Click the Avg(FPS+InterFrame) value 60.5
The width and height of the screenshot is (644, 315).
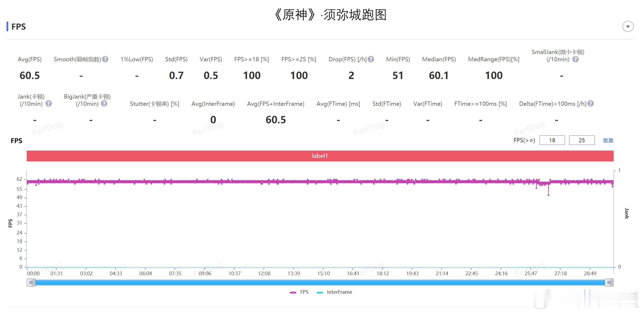[275, 120]
